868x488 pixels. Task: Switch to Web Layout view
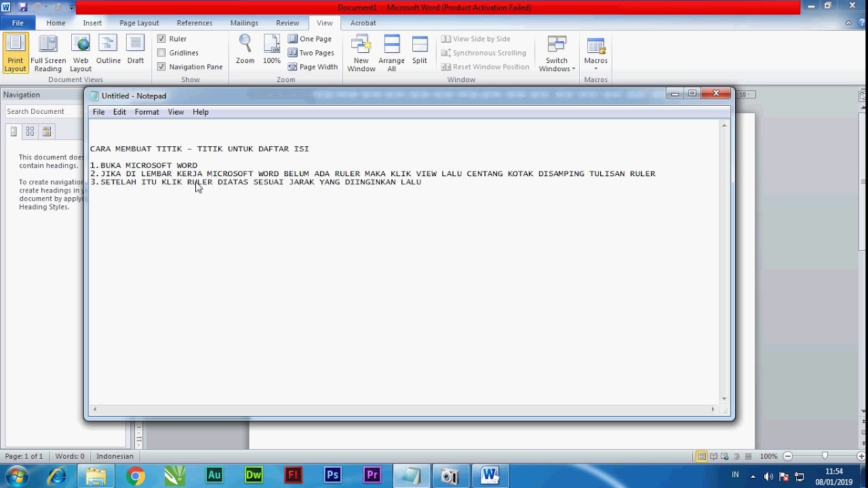point(81,54)
